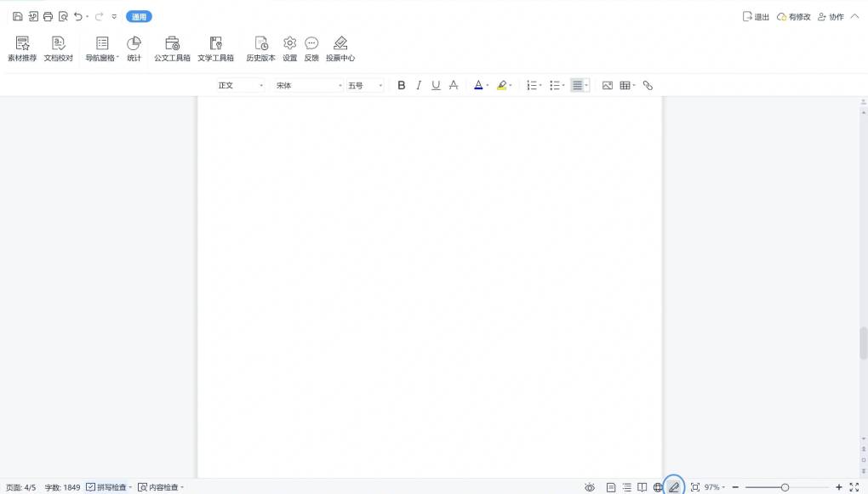The image size is (868, 494).
Task: Toggle bold formatting
Action: (x=401, y=85)
